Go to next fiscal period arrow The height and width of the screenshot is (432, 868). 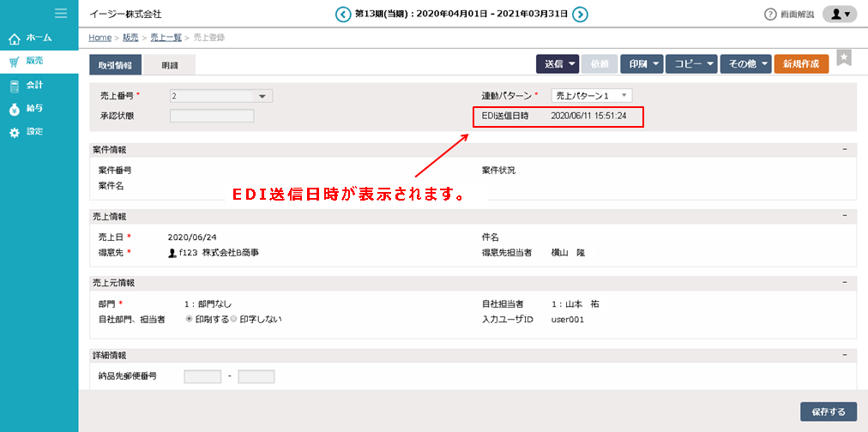[580, 14]
